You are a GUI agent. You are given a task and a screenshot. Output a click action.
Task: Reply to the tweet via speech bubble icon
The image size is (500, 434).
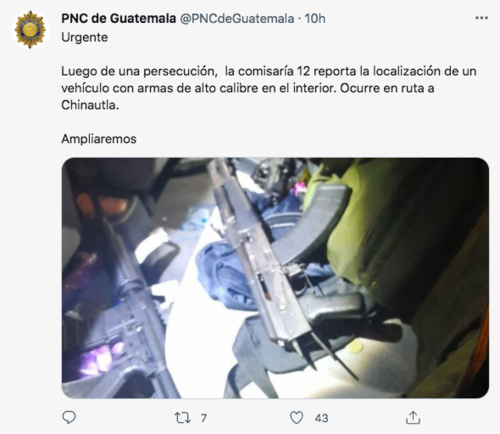(69, 417)
